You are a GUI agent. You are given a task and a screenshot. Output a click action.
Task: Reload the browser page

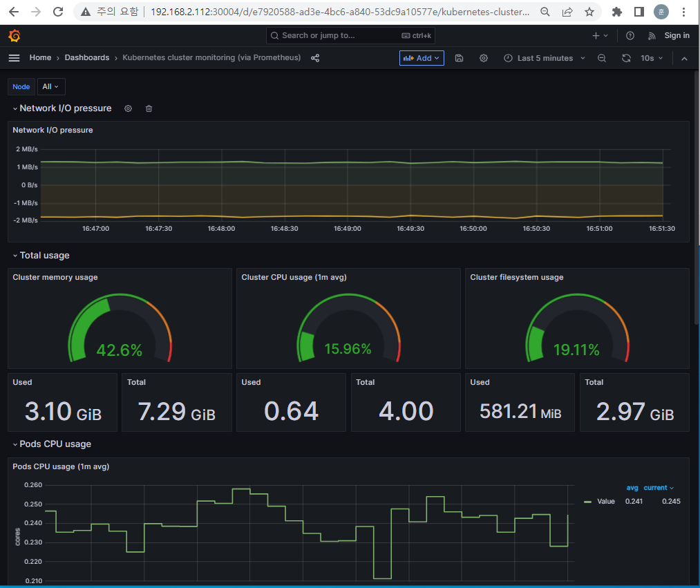[x=58, y=12]
